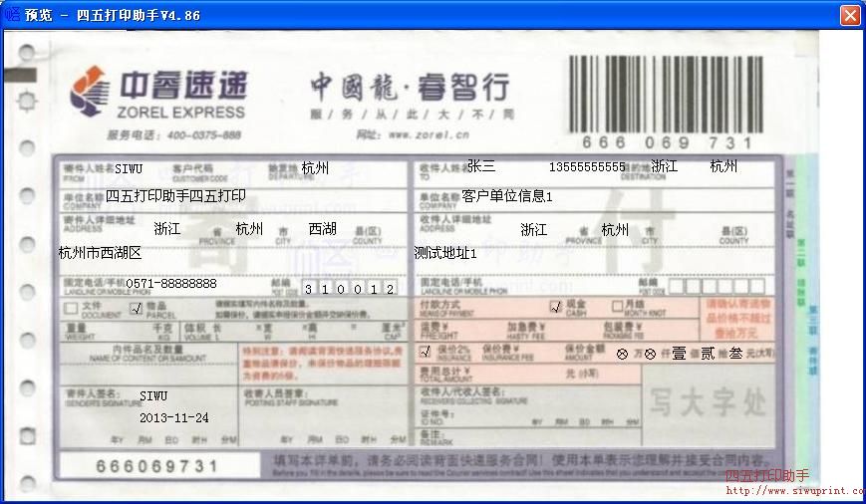The image size is (866, 504).
Task: Click the ⊗ mark before 仟
Action: click(650, 355)
